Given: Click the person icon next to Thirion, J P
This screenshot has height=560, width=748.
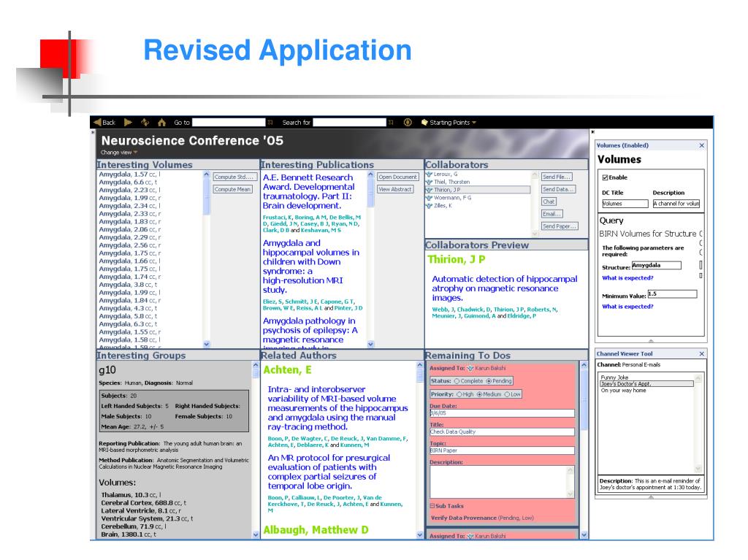Looking at the screenshot, I should pos(429,190).
